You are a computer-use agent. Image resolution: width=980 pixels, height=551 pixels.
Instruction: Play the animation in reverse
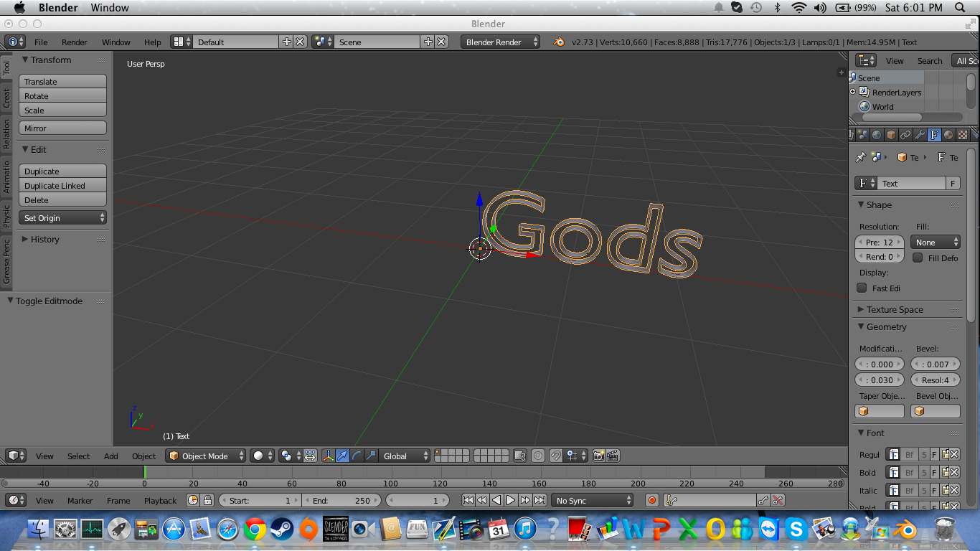496,500
